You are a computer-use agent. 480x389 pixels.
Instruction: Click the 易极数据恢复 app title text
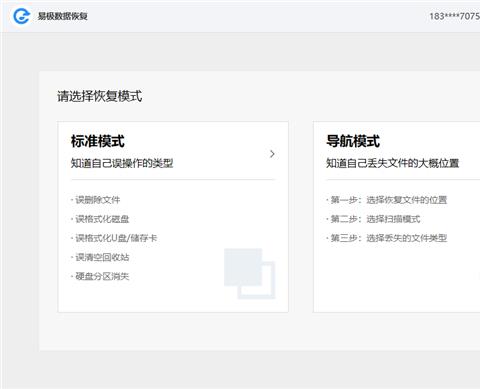[63, 16]
